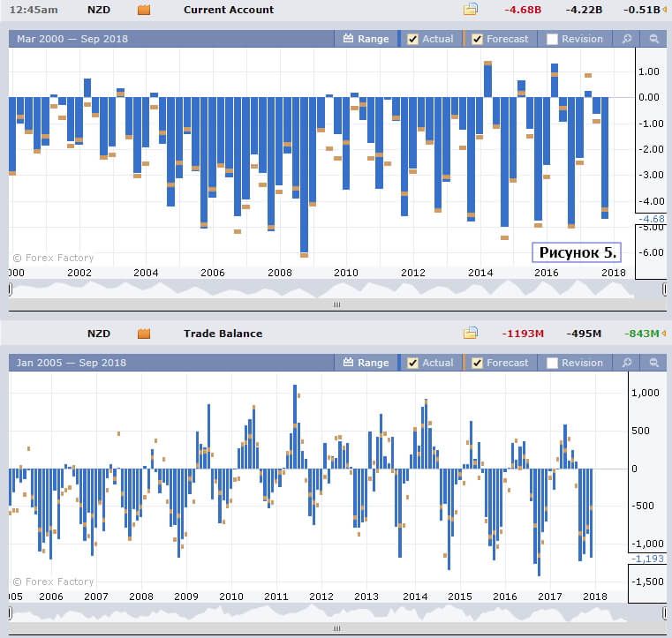This screenshot has width=672, height=638.
Task: Click the orange impact icon beside Current Account
Action: (144, 10)
